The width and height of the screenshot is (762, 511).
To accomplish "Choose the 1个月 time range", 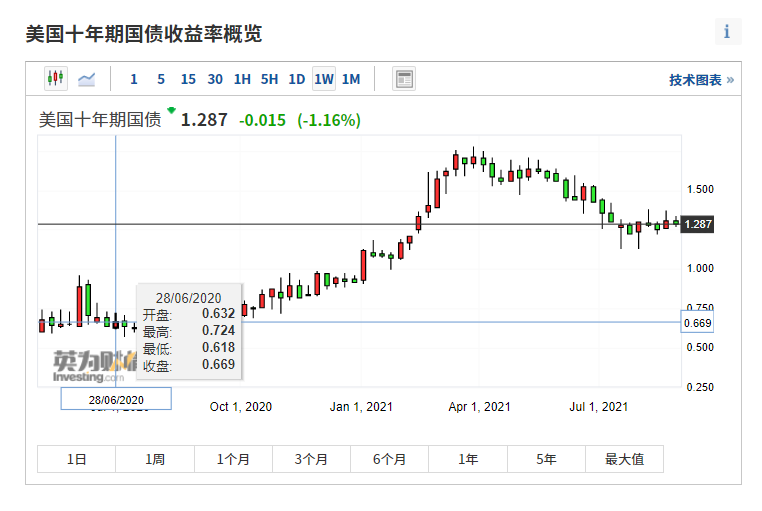I will 233,459.
